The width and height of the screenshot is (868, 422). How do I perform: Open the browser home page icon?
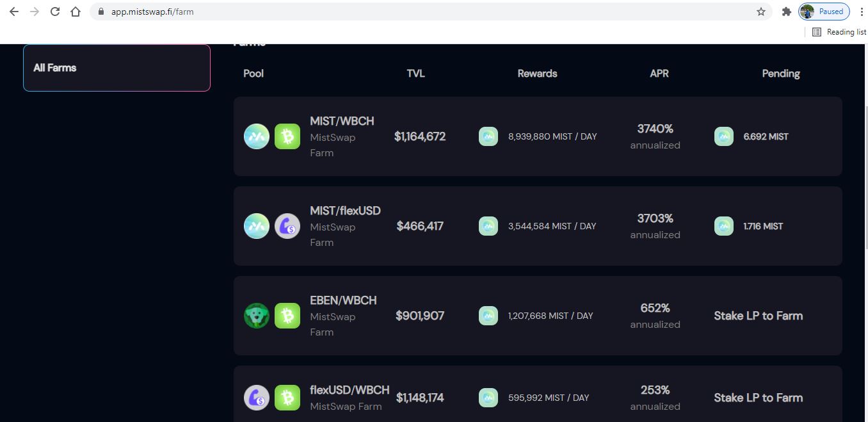pos(76,12)
